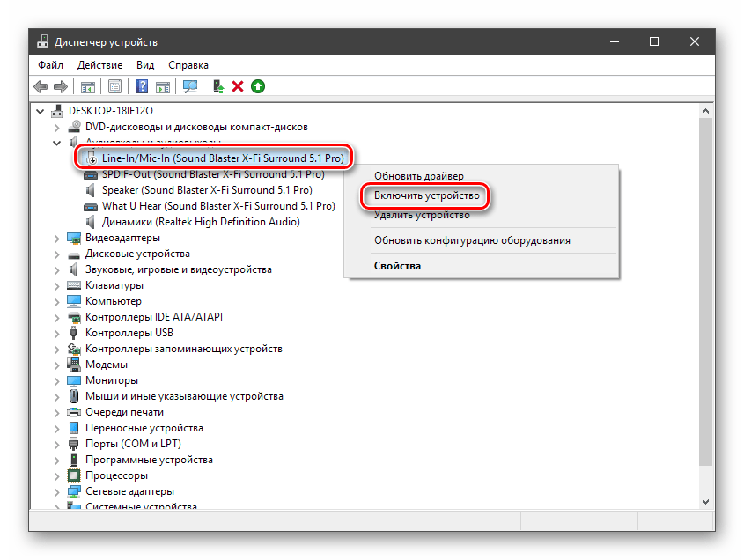Viewport: 744px width, 560px height.
Task: Click the Back arrow toolbar icon
Action: (x=41, y=86)
